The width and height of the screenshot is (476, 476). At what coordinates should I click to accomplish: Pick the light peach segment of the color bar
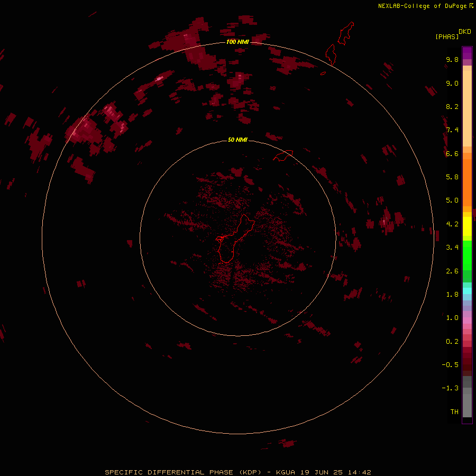point(467,108)
